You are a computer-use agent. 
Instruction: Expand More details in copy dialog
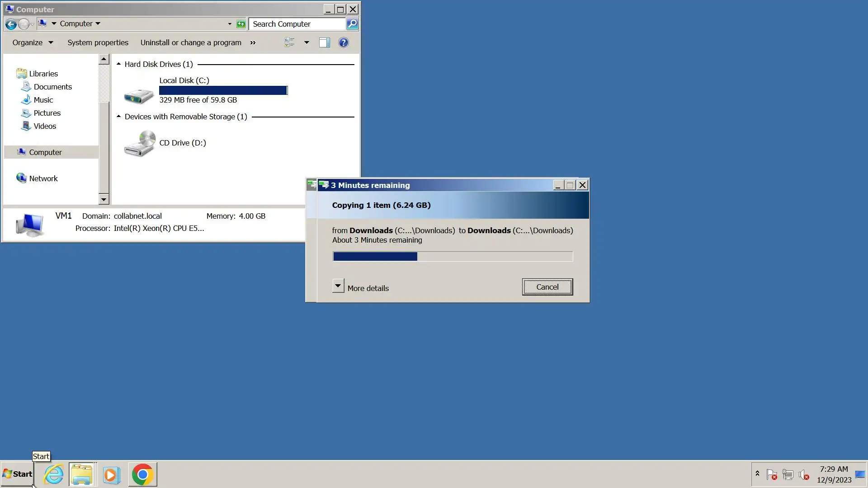click(338, 286)
